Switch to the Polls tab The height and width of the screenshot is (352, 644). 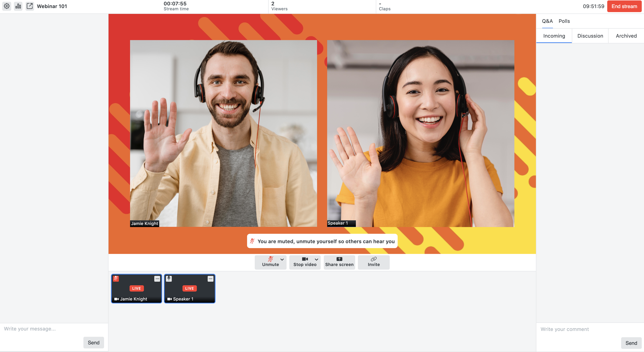[x=564, y=21]
